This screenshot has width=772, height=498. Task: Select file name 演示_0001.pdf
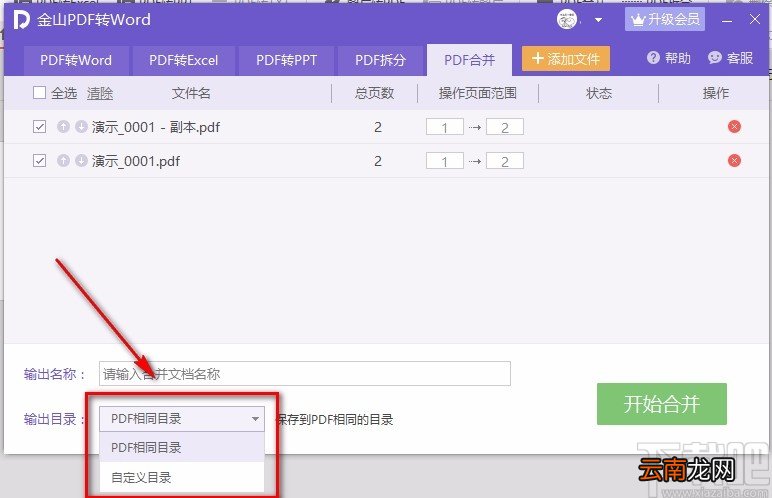[x=136, y=161]
